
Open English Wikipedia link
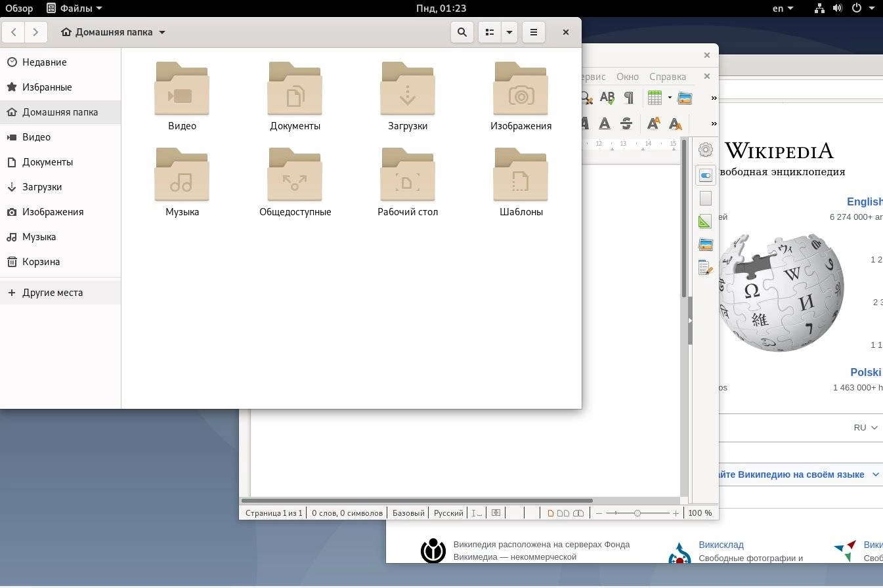(x=865, y=202)
